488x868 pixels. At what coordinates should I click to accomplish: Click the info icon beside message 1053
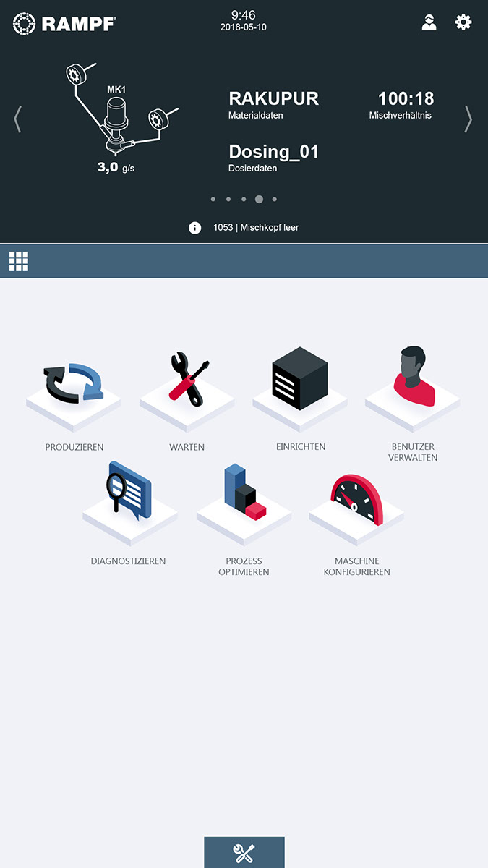194,228
